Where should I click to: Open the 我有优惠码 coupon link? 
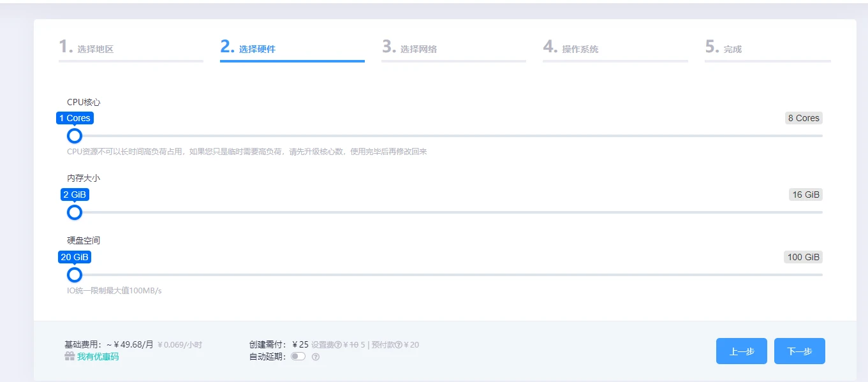pos(98,356)
